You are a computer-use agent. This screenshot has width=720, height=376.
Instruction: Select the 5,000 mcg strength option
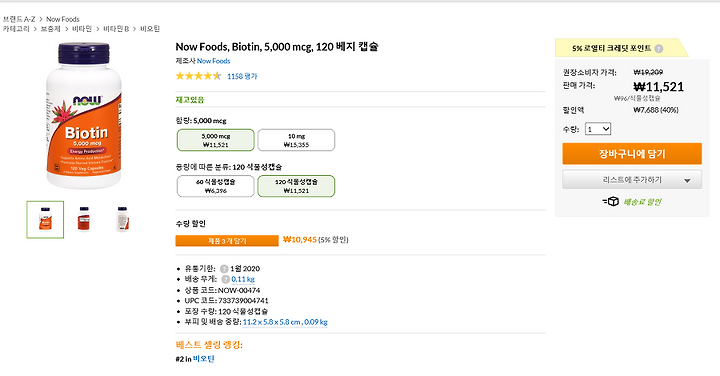[215, 140]
